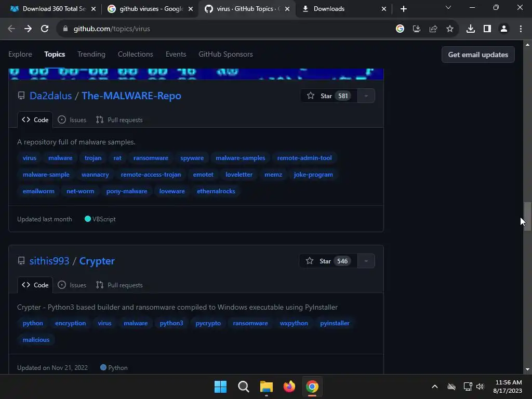The width and height of the screenshot is (532, 399).
Task: Open Issues tab of Crypter repo
Action: (72, 285)
